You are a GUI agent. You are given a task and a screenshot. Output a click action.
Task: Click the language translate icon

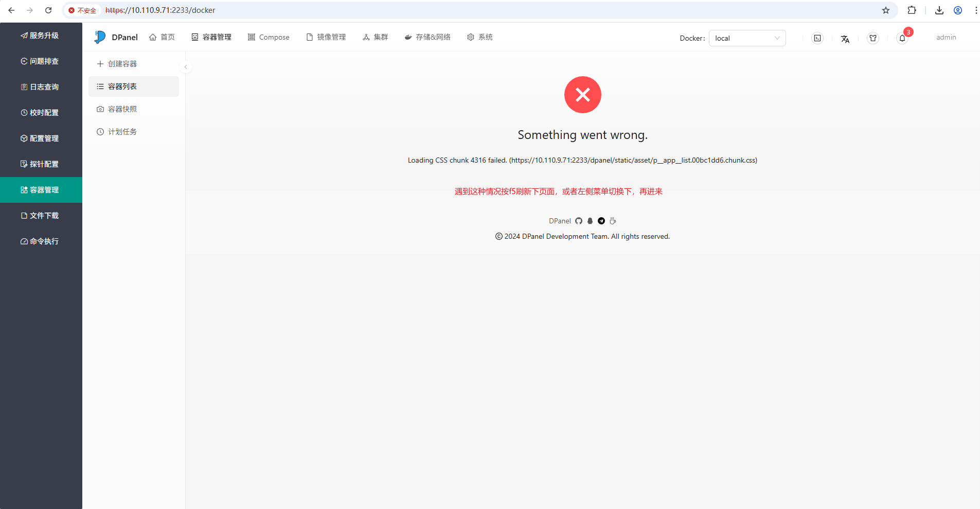[x=845, y=39]
